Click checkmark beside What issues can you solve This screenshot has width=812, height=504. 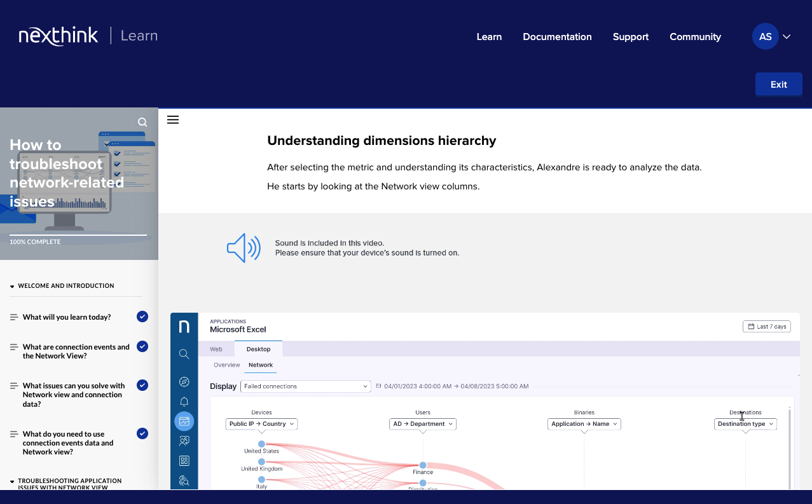click(x=142, y=385)
